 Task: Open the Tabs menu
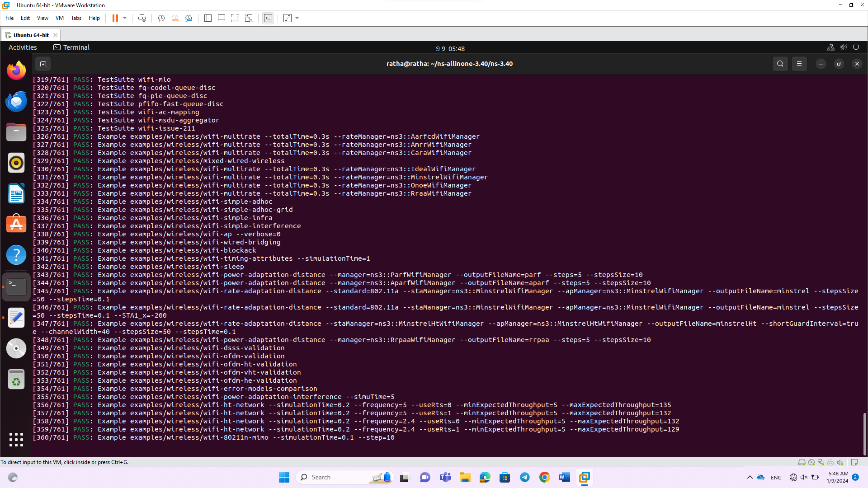[76, 18]
